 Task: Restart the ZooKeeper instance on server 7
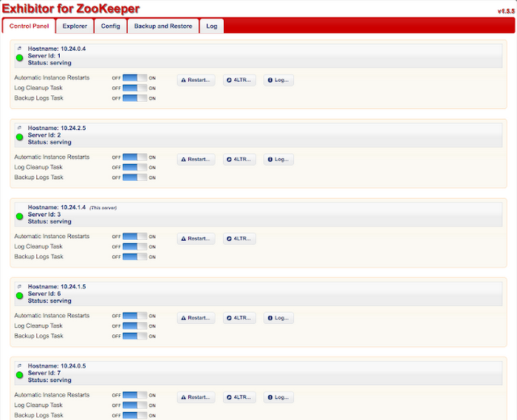click(x=196, y=397)
